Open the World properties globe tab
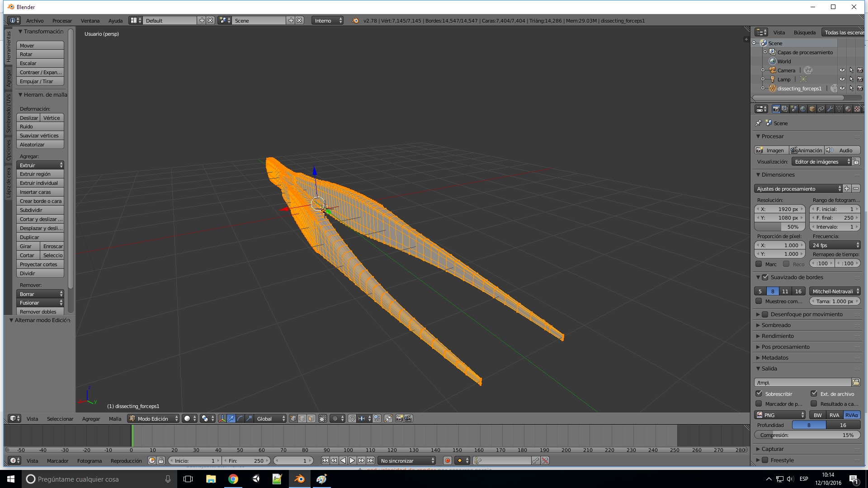 pyautogui.click(x=803, y=109)
